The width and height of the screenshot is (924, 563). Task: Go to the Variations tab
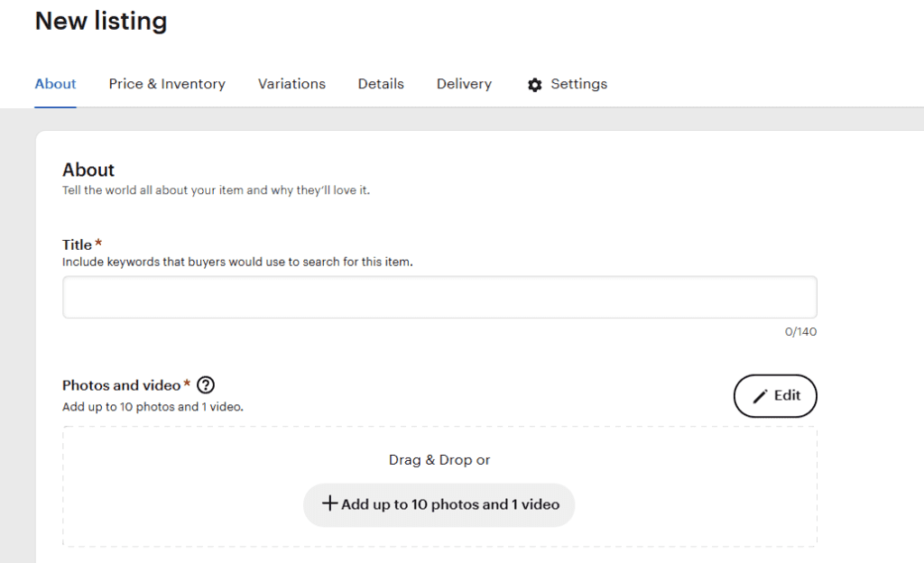coord(291,84)
